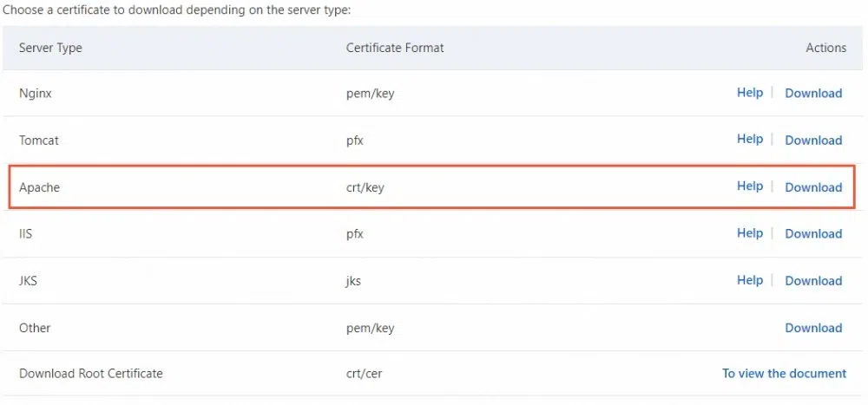
Task: Click the jks certificate format cell
Action: [x=353, y=281]
